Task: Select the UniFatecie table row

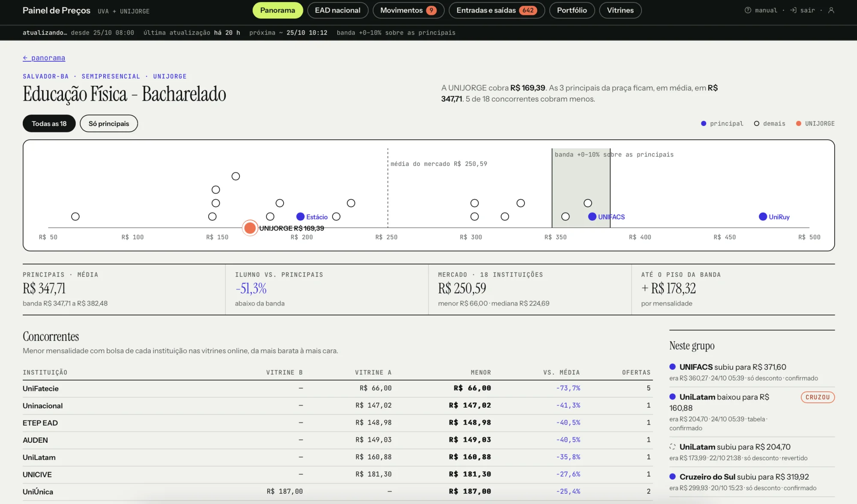Action: [x=338, y=388]
